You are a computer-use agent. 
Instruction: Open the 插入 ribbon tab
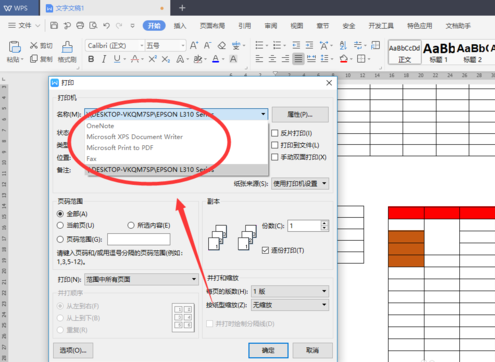[180, 26]
